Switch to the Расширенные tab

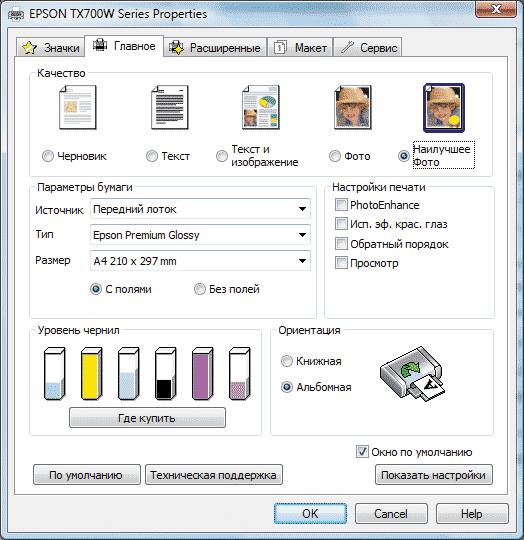tap(215, 48)
